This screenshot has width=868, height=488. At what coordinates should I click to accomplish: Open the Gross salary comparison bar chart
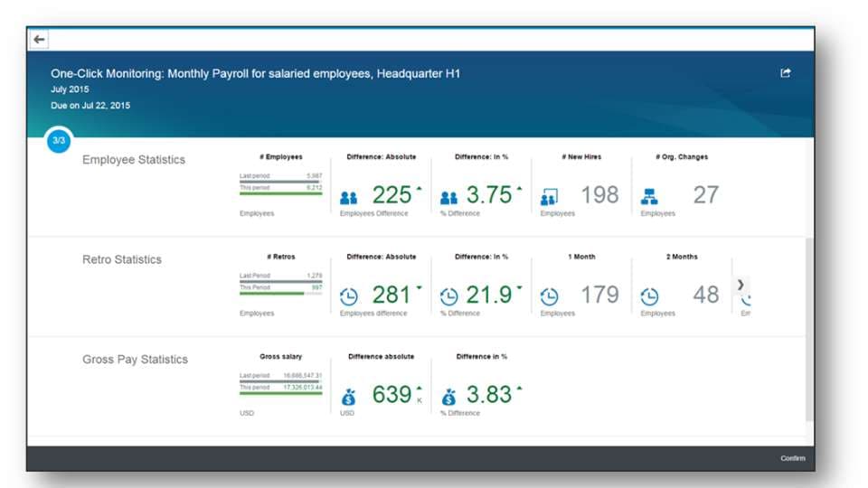[x=280, y=383]
